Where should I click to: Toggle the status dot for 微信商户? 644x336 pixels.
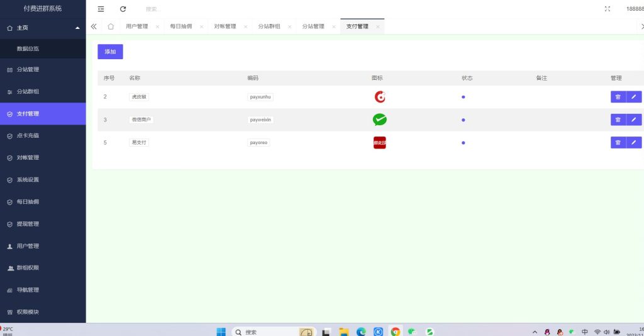coord(464,120)
